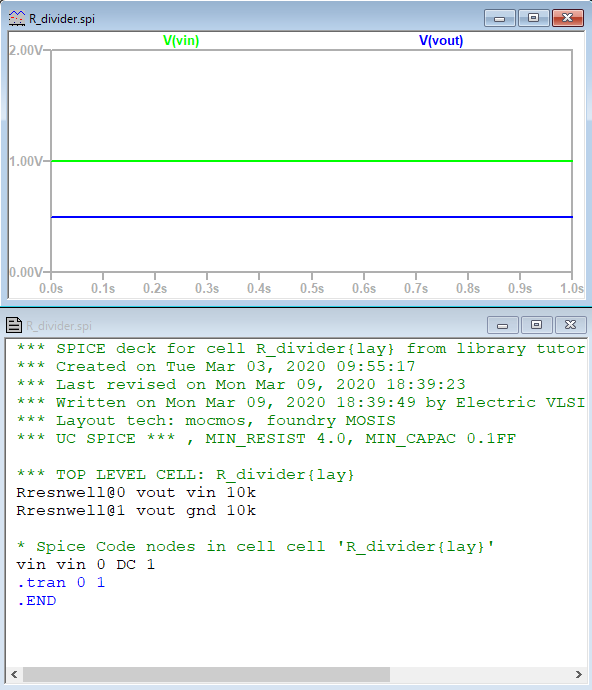This screenshot has height=690, width=592.
Task: Click the 1.00V label on the vertical axis
Action: tap(26, 161)
